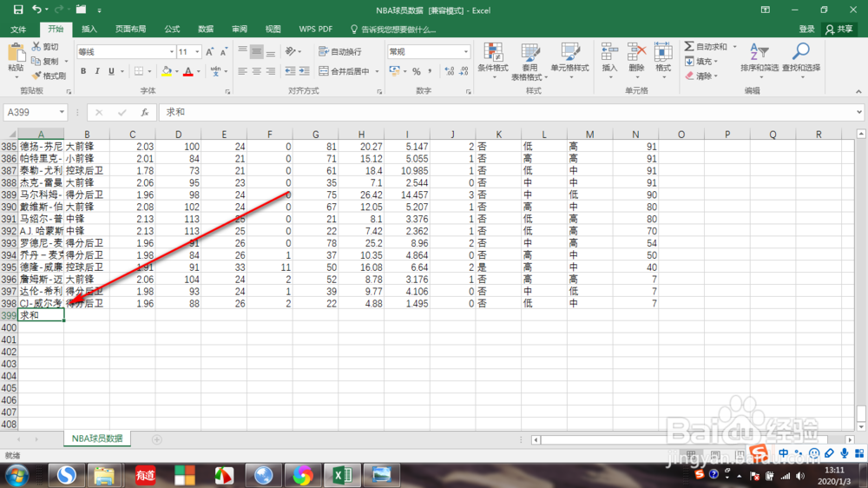Image resolution: width=868 pixels, height=488 pixels.
Task: Expand the borders dropdown arrow
Action: [x=149, y=71]
